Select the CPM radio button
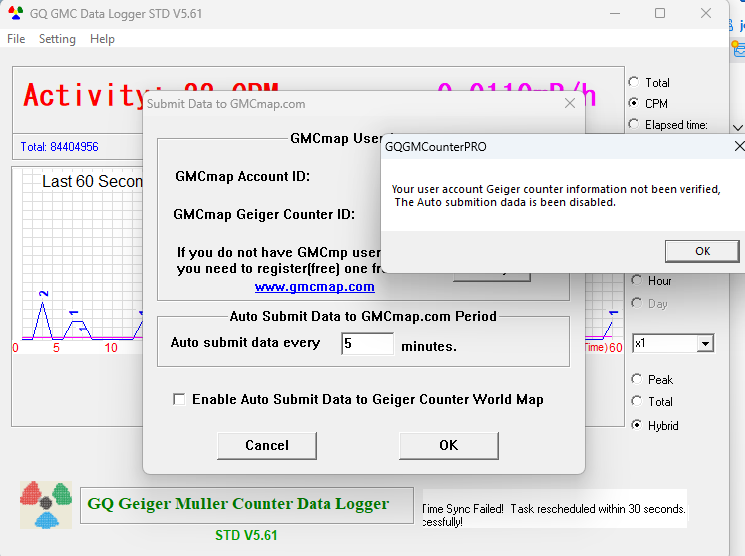The height and width of the screenshot is (556, 745). pos(634,103)
